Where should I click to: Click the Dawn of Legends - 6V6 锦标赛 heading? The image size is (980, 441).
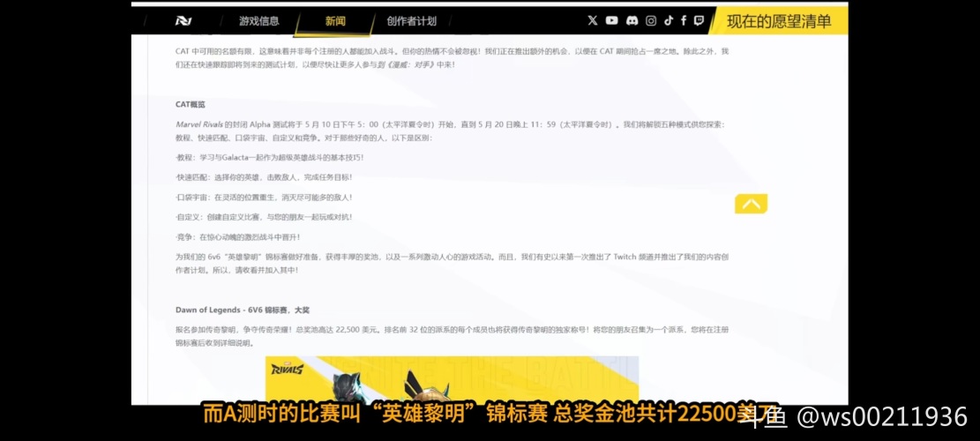(x=243, y=310)
